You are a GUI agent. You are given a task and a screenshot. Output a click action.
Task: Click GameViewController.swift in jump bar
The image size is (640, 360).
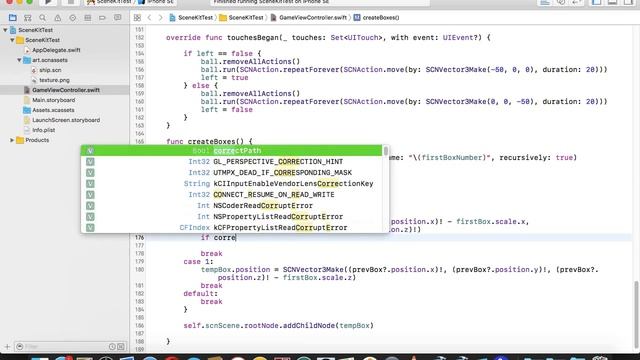(x=309, y=18)
